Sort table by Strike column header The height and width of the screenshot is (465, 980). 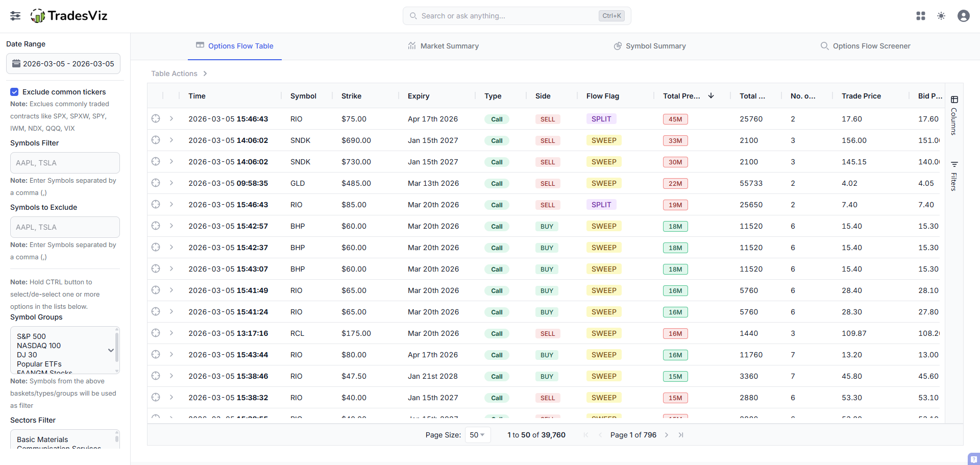(x=352, y=96)
